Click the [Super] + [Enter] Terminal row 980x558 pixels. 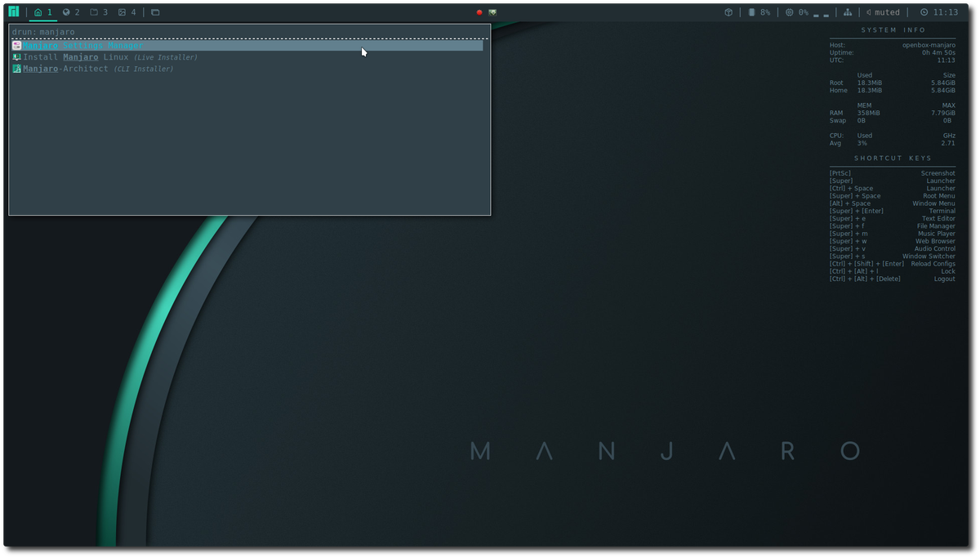click(892, 211)
